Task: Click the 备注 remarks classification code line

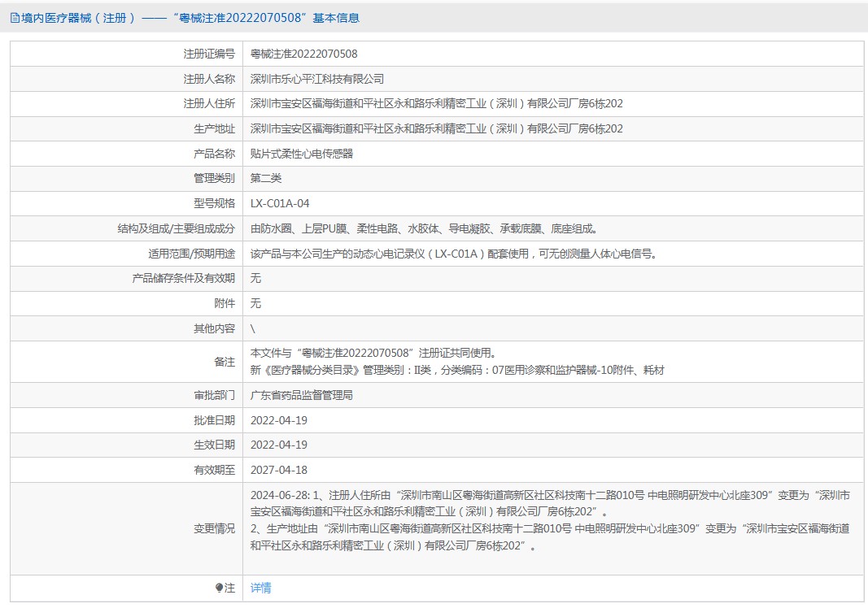Action: click(x=457, y=371)
